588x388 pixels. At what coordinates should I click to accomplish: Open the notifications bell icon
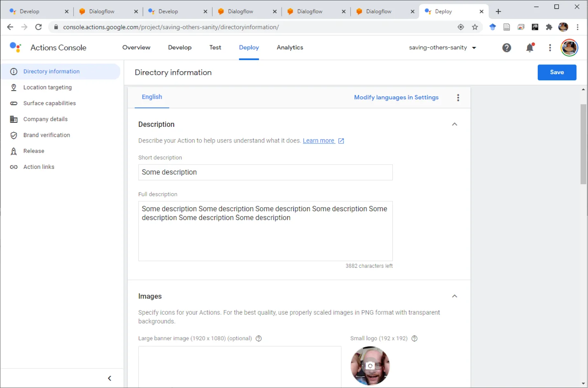coord(530,48)
